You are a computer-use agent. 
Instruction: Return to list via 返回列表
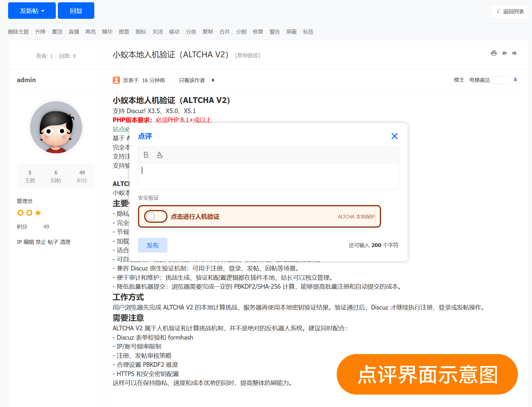(510, 12)
